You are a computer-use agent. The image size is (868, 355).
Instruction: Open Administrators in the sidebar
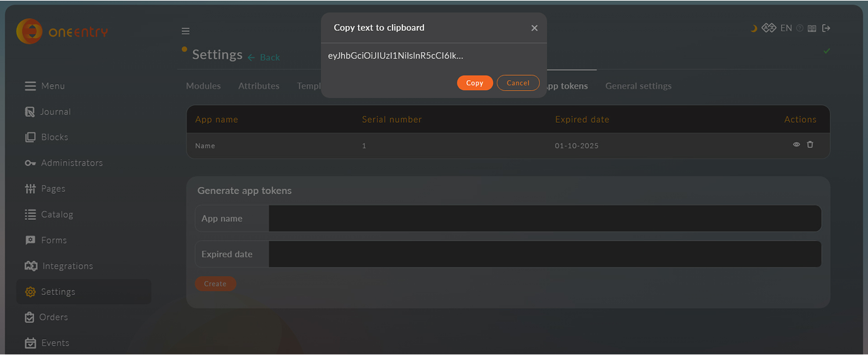(x=72, y=163)
